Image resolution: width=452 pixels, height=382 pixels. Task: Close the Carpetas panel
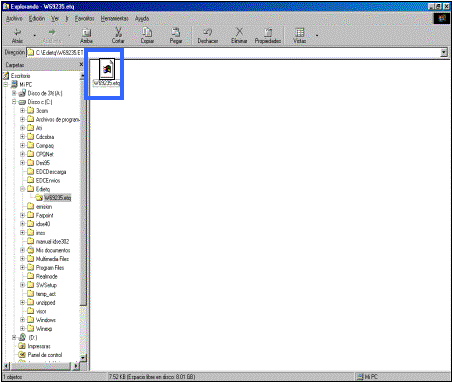coord(81,64)
